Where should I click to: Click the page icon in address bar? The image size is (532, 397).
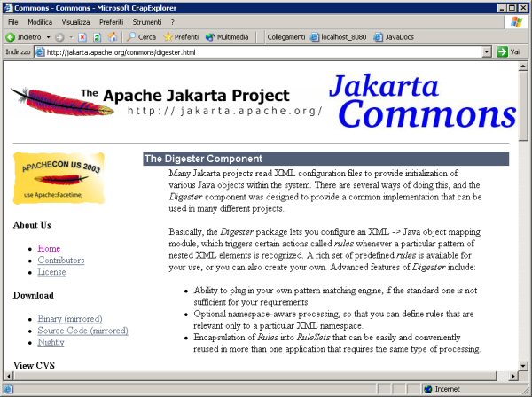point(40,52)
